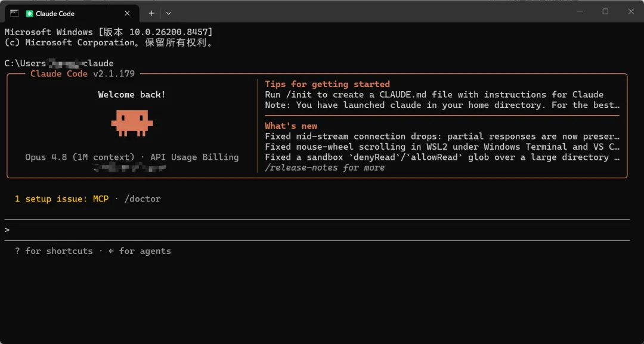Click 'Claude Code v2.1.179' box title
Image resolution: width=644 pixels, height=344 pixels.
[x=82, y=74]
